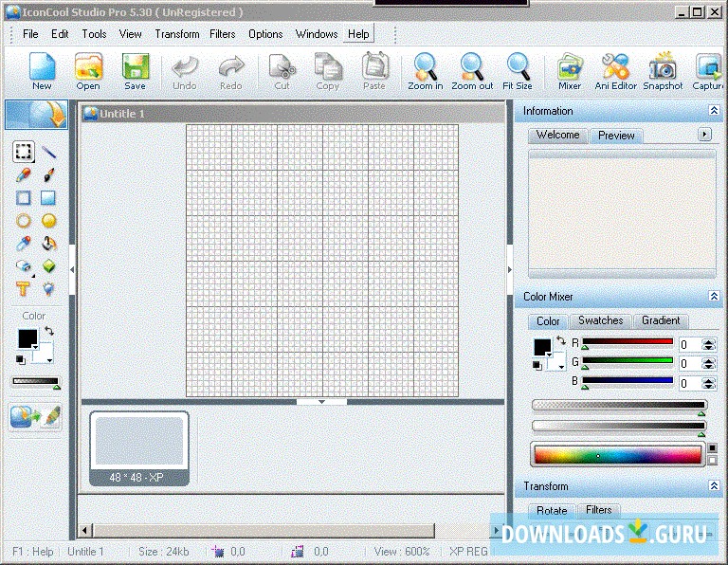This screenshot has width=728, height=565.
Task: Select the 48 * 48 - XP thumbnail
Action: 138,449
